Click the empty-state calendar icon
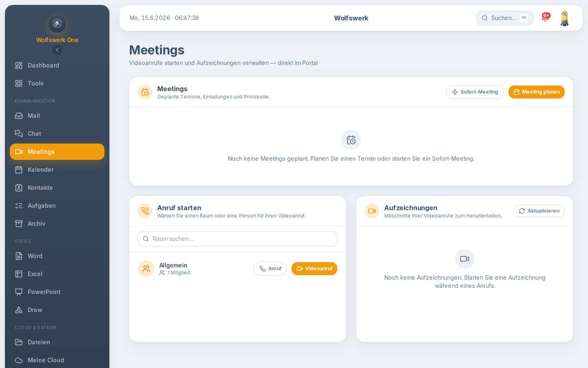Image resolution: width=588 pixels, height=368 pixels. pyautogui.click(x=351, y=140)
